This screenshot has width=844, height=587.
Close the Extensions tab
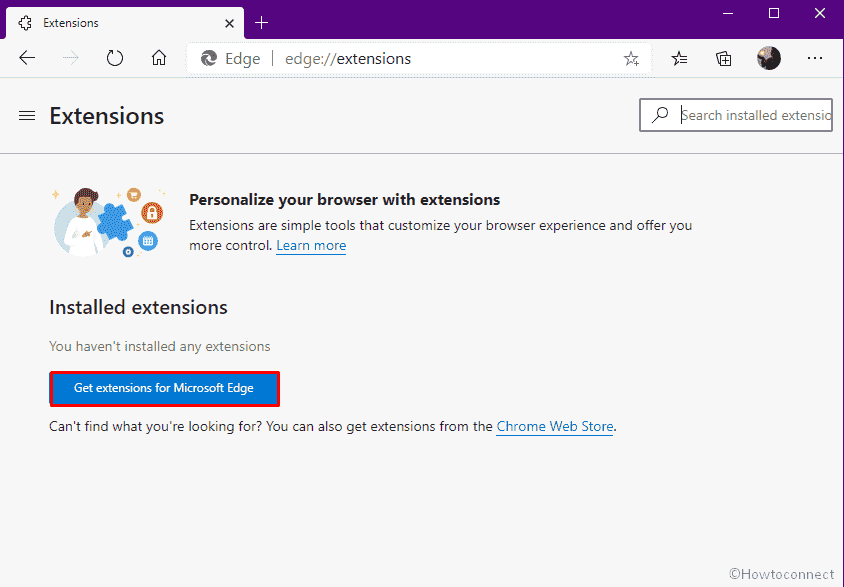tap(229, 23)
